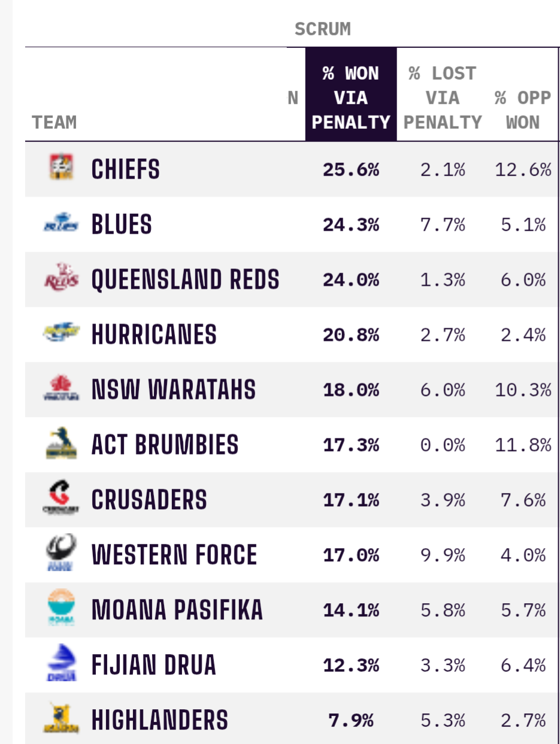The image size is (560, 744).
Task: Sort by % Won Via Penalty column
Action: pyautogui.click(x=351, y=98)
